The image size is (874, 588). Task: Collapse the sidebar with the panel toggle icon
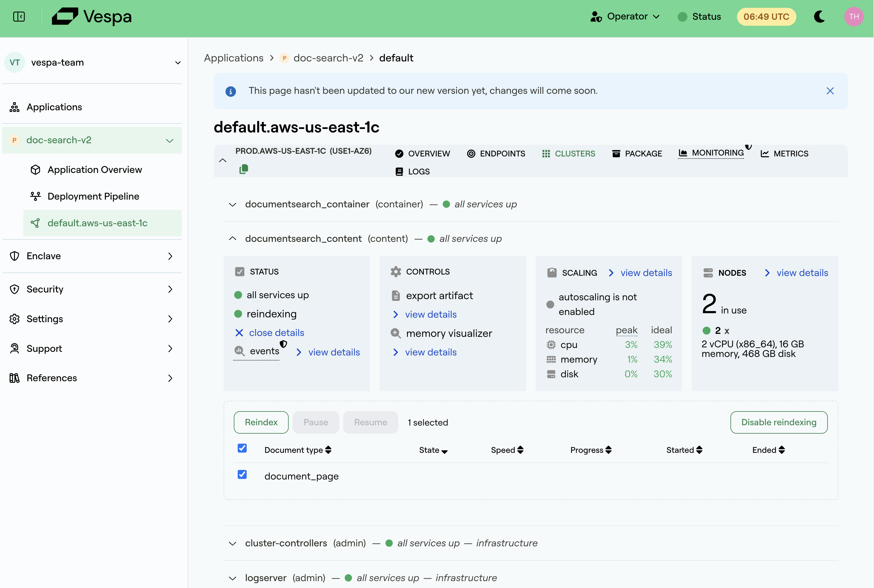[x=19, y=16]
